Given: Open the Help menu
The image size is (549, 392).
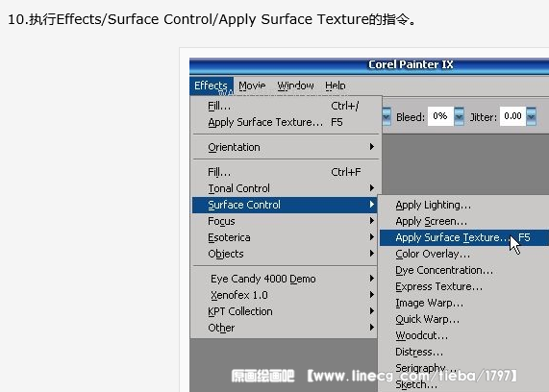Looking at the screenshot, I should point(335,86).
